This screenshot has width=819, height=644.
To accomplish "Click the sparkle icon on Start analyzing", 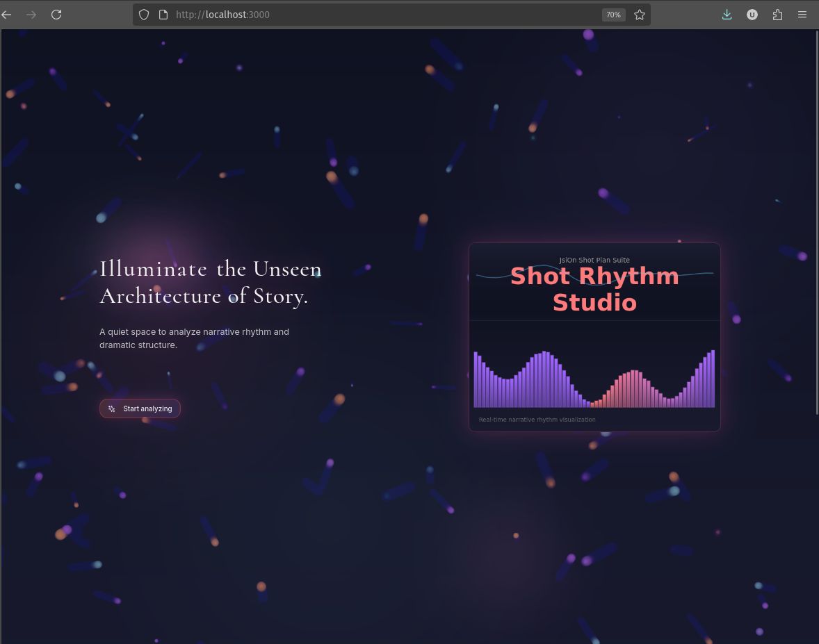I will coord(111,408).
